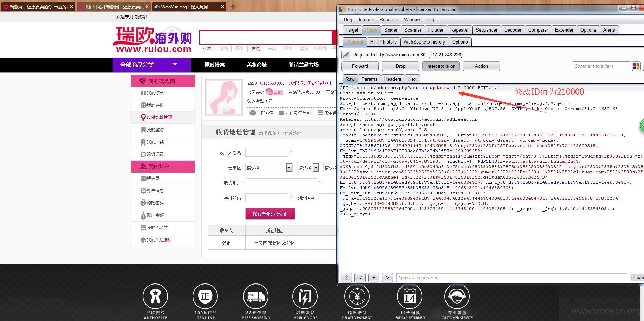Open the Window menu

click(412, 19)
